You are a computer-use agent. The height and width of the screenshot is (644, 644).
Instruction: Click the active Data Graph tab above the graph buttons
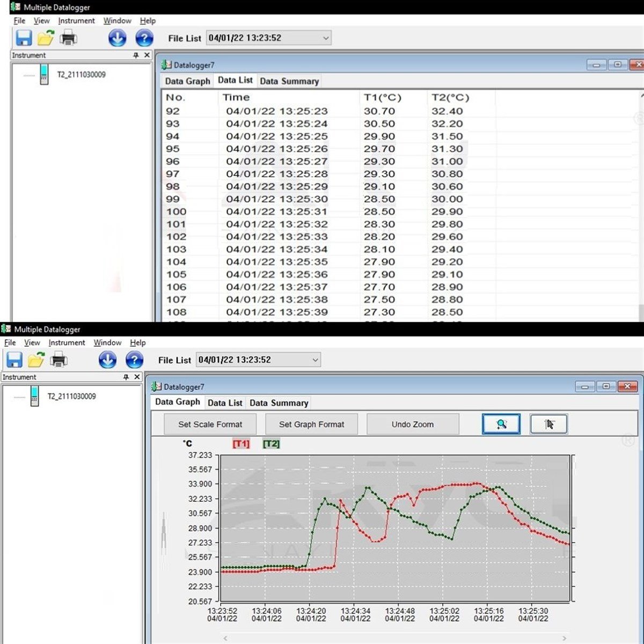(177, 402)
